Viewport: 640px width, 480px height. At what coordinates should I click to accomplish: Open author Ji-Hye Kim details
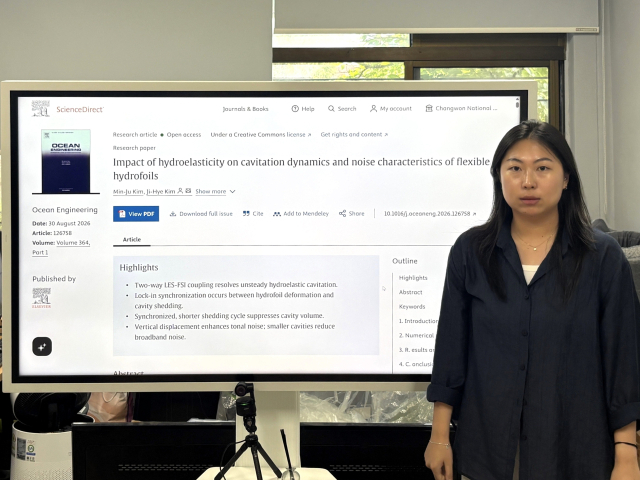[161, 191]
